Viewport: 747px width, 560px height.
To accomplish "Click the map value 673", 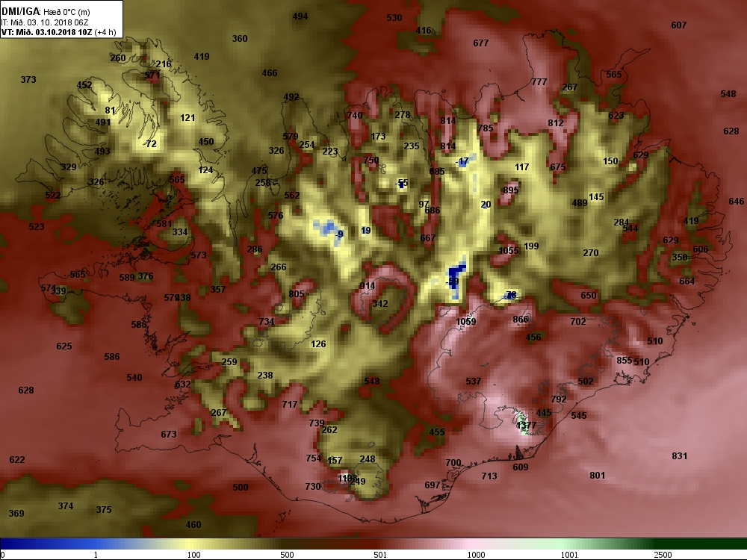I will 169,435.
